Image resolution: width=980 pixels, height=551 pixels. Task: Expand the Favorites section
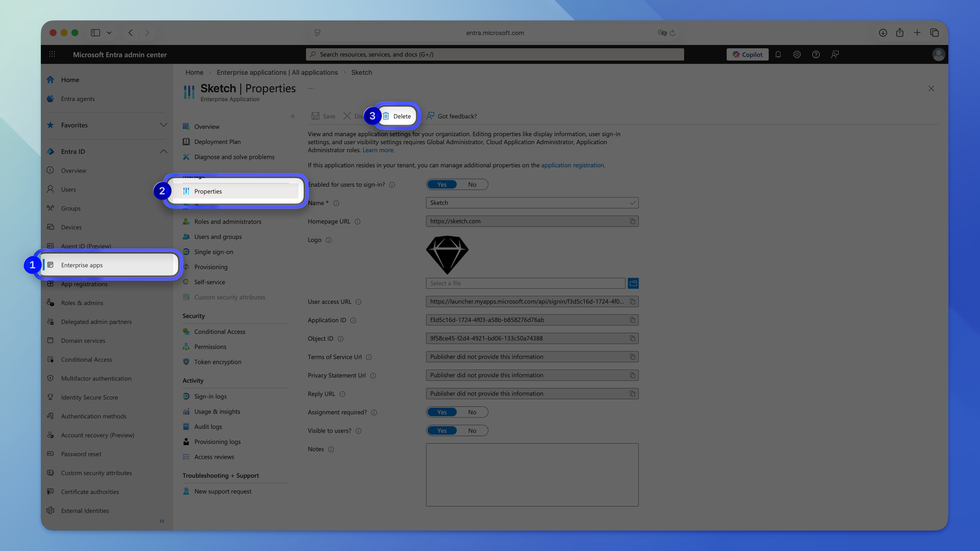coord(163,125)
